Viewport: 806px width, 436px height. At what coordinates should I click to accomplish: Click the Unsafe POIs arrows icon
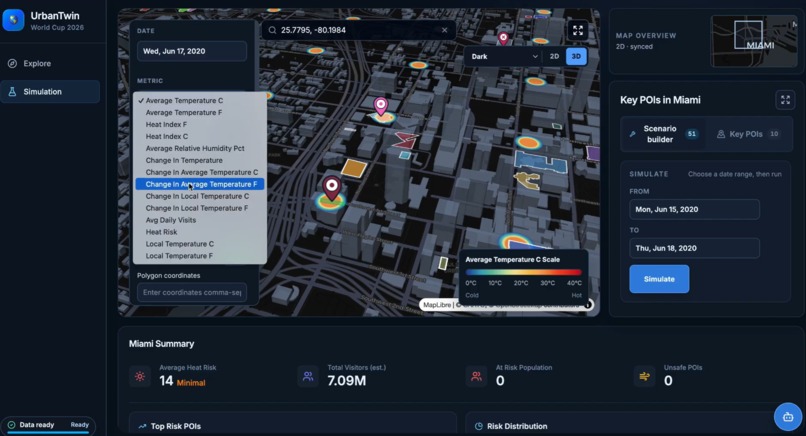644,376
